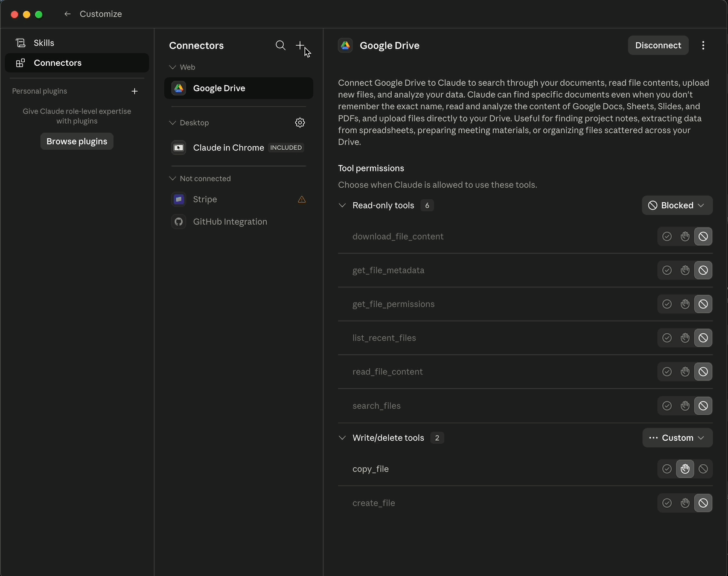Set get_file_metadata to needs approval
This screenshot has width=728, height=576.
(685, 270)
